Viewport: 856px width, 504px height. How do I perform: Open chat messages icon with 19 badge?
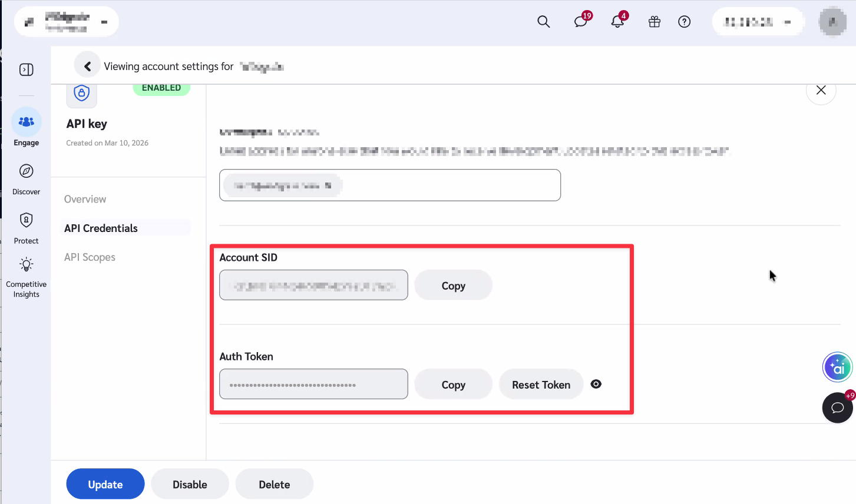(581, 21)
